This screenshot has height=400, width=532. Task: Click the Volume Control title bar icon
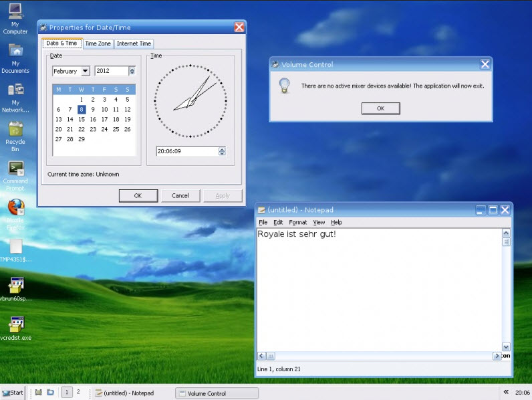(275, 64)
